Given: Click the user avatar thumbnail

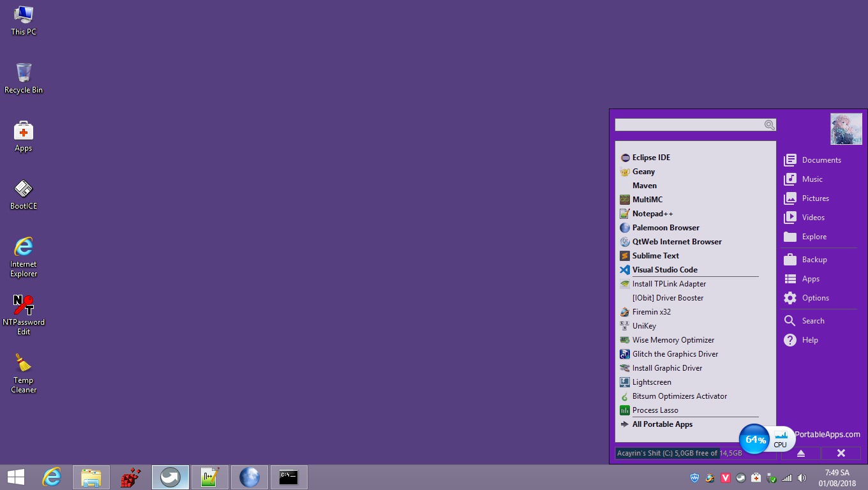Looking at the screenshot, I should click(x=846, y=129).
